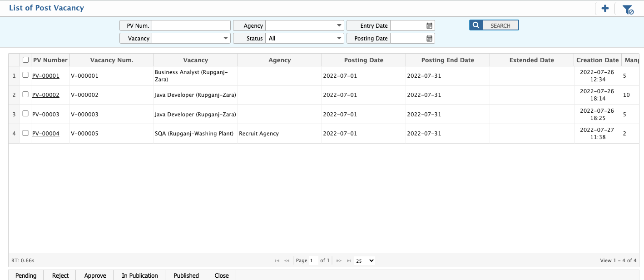The image size is (644, 280).
Task: Click the magnifier search icon
Action: (x=475, y=25)
